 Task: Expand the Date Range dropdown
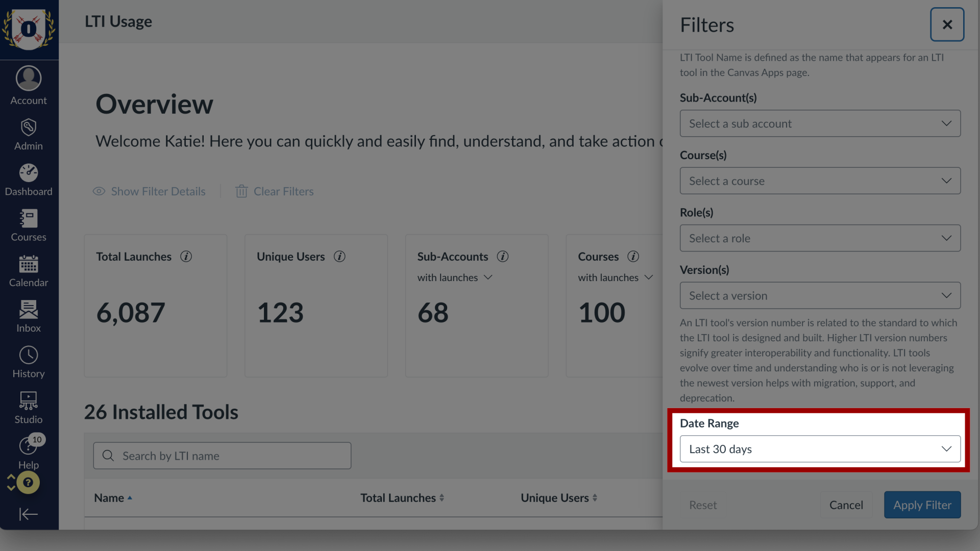pos(820,448)
